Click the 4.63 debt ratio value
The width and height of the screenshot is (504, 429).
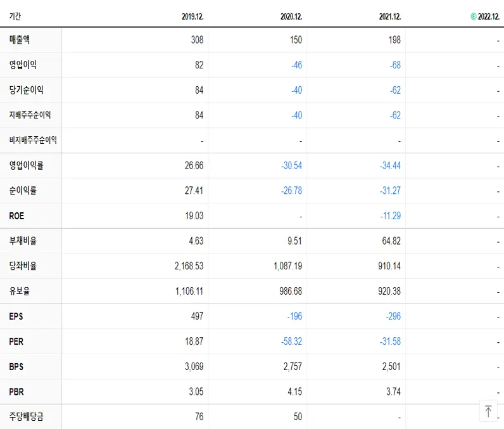tap(196, 241)
